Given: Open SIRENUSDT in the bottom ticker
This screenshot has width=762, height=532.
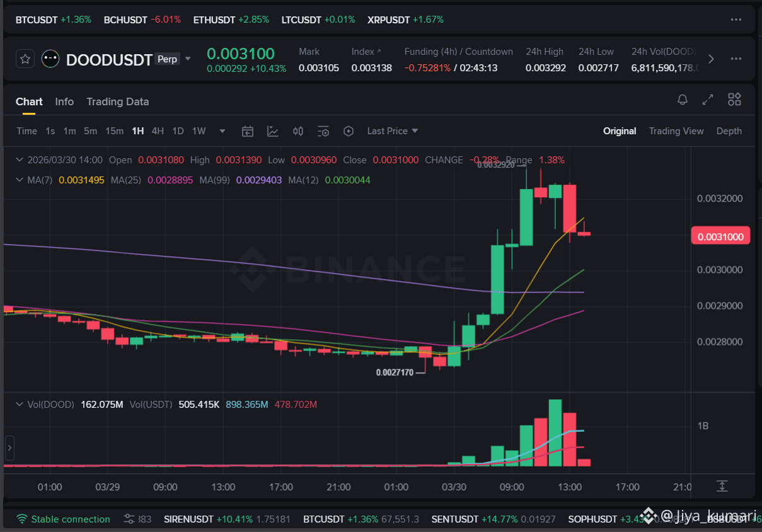Looking at the screenshot, I should click(227, 519).
